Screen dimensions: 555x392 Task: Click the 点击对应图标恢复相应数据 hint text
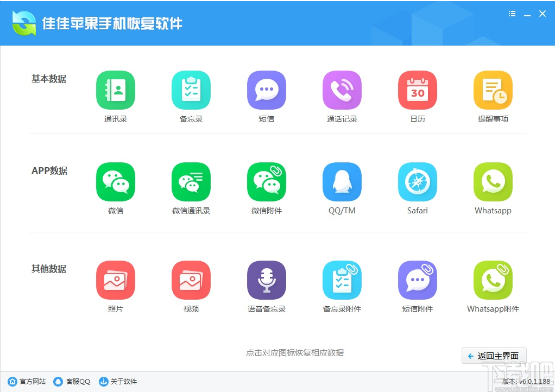click(x=295, y=353)
